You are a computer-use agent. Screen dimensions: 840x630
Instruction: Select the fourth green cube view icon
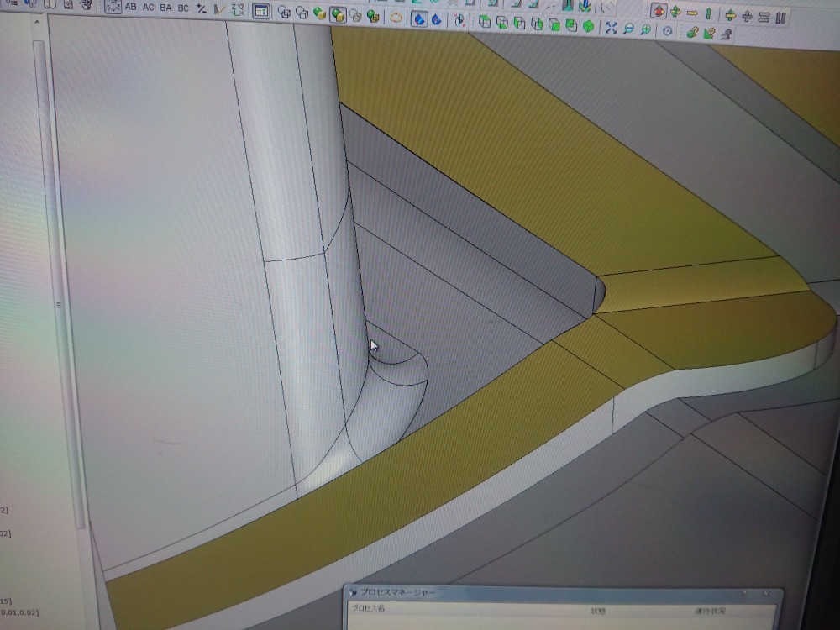click(536, 24)
